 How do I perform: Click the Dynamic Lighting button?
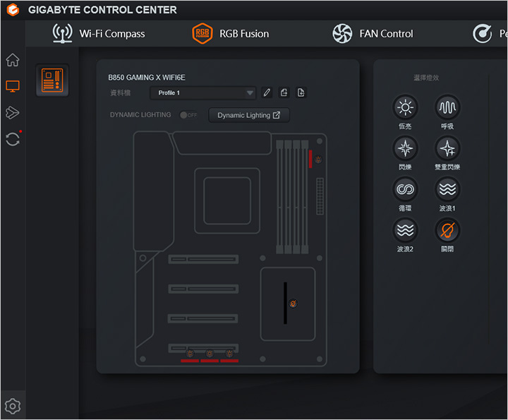point(249,115)
